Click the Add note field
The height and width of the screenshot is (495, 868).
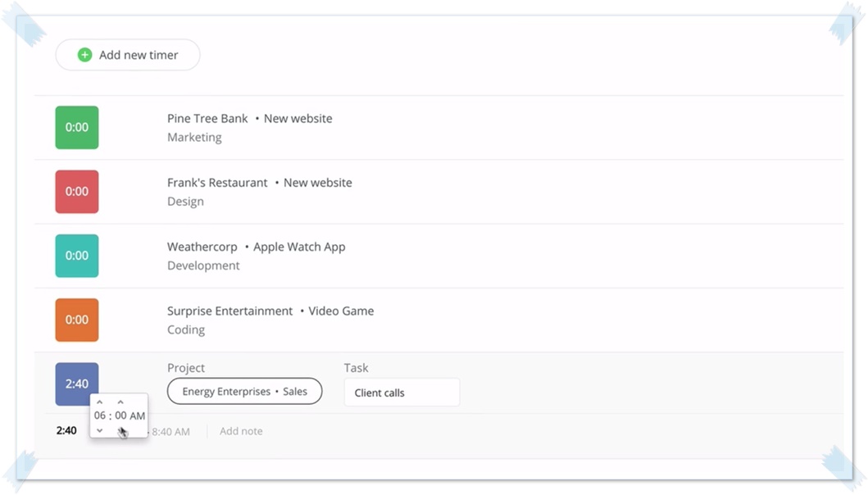[241, 431]
